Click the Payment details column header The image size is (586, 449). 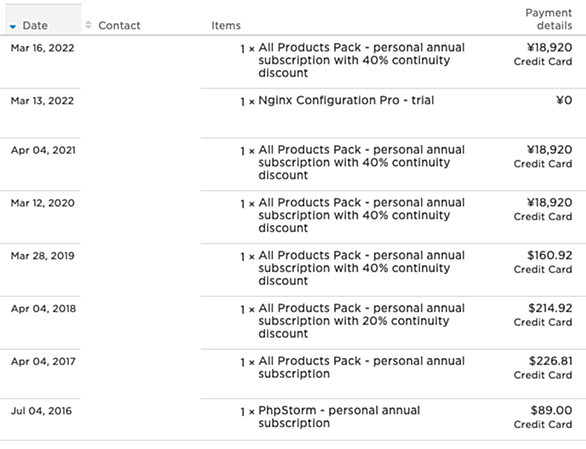(549, 19)
